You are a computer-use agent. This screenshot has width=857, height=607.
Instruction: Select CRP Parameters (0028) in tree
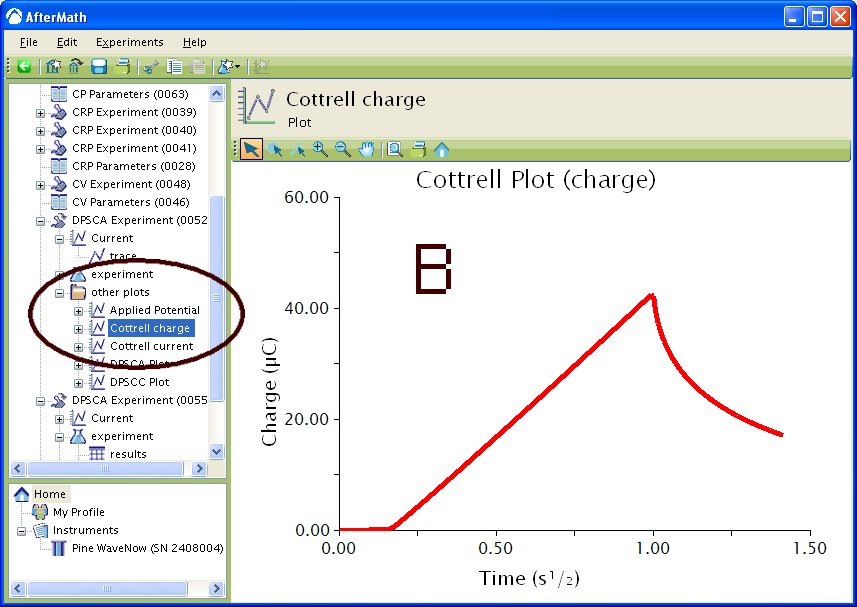[x=133, y=166]
